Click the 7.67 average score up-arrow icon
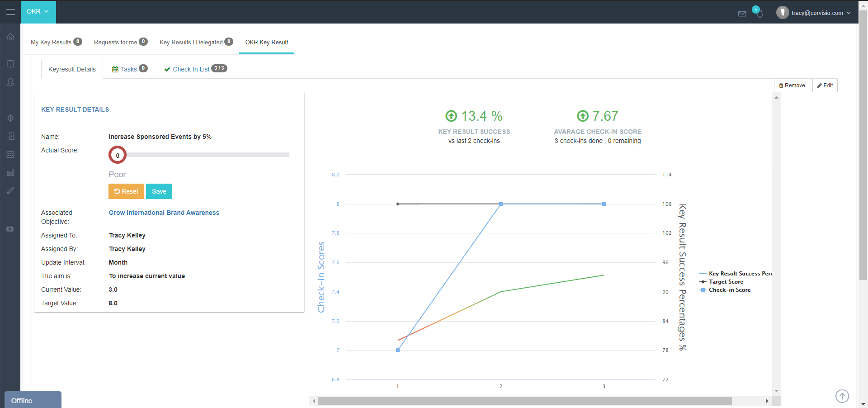The image size is (868, 408). [583, 116]
